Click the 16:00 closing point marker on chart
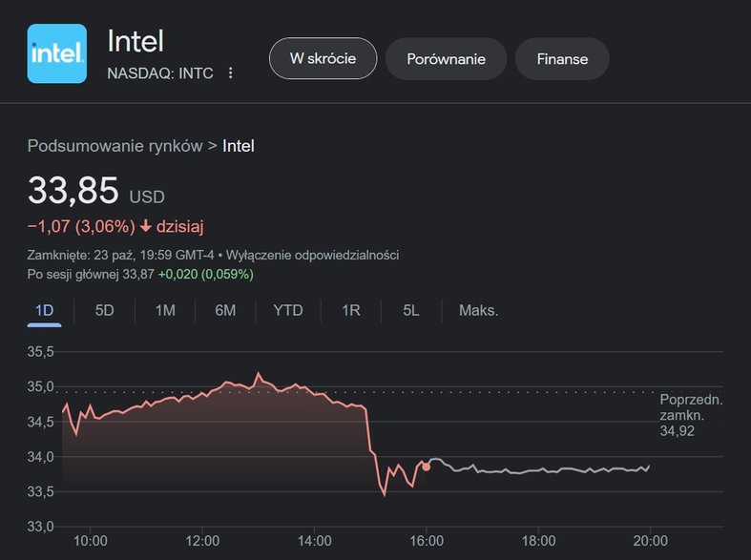Screen dimensions: 751x560 [x=426, y=467]
